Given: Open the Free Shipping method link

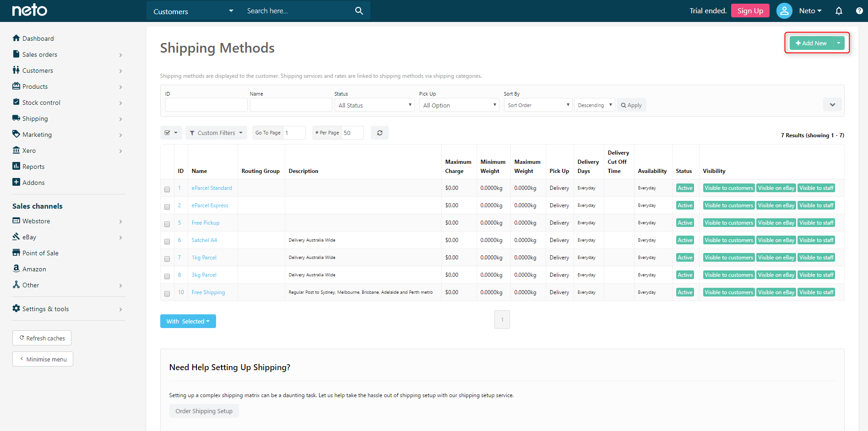Looking at the screenshot, I should pyautogui.click(x=208, y=292).
